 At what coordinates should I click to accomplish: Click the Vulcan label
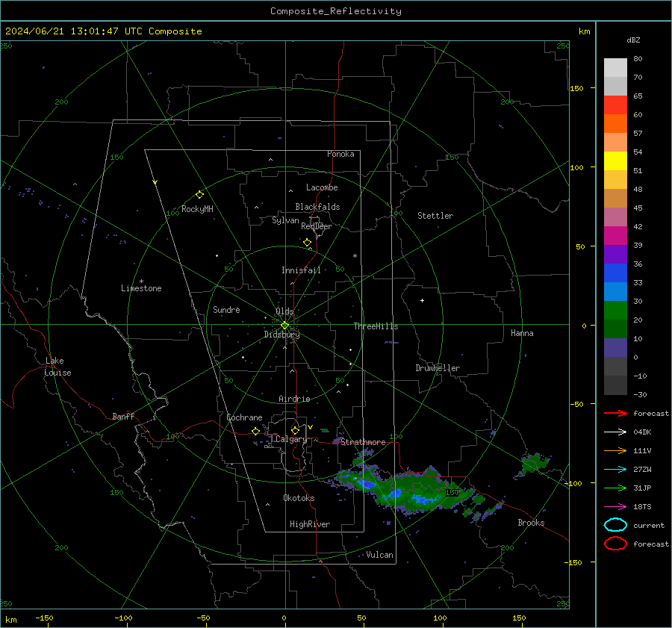coord(379,555)
